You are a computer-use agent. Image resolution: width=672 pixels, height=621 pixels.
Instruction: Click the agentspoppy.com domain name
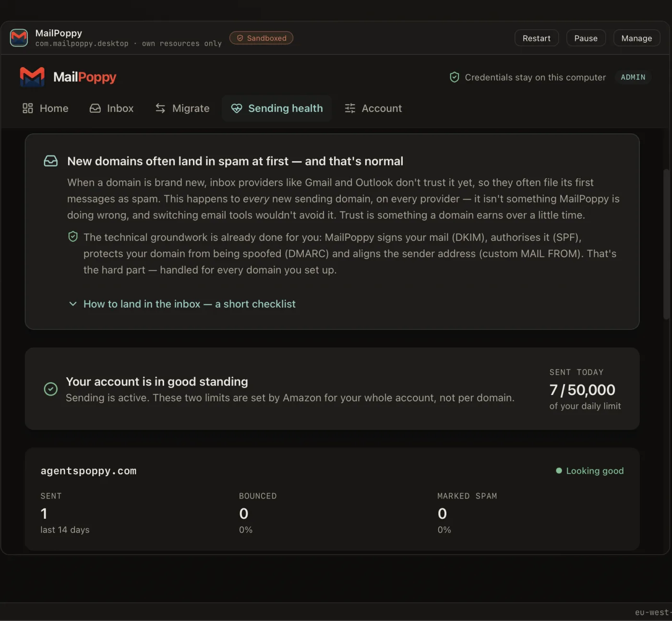point(88,471)
